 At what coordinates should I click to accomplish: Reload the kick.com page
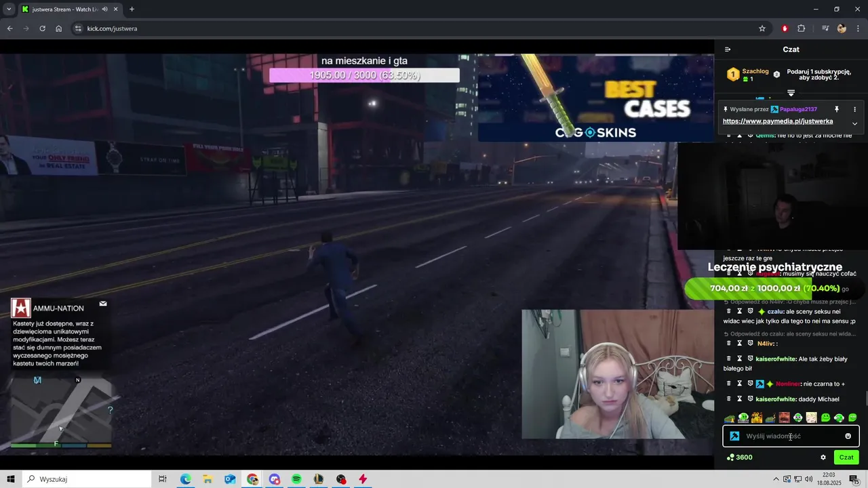42,28
